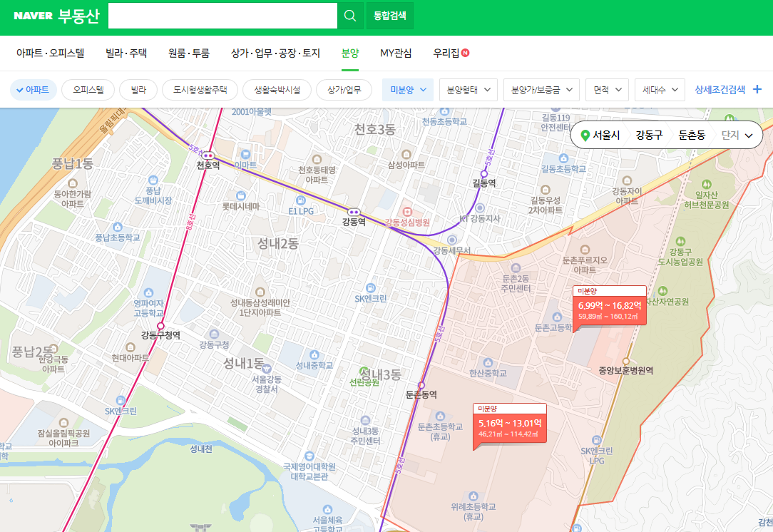Viewport: 773px width, 532px height.
Task: Select the 강동성심병원 hospital marker on map
Action: click(x=407, y=211)
